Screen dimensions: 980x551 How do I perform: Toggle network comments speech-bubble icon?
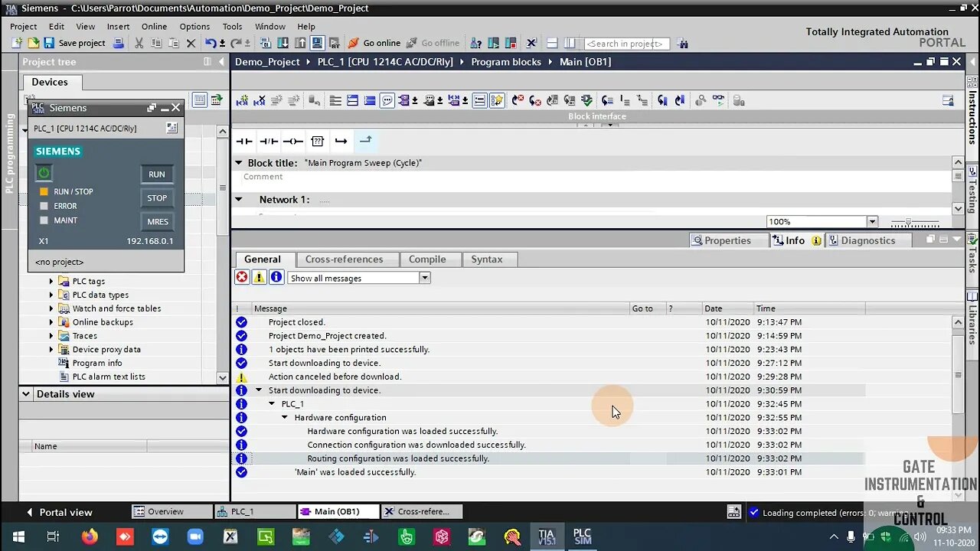coord(387,100)
